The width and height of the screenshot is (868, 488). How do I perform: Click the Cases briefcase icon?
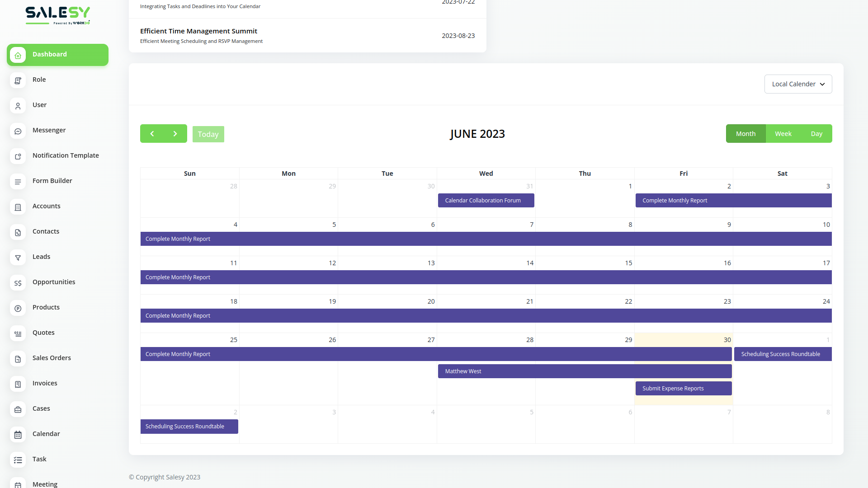[18, 409]
